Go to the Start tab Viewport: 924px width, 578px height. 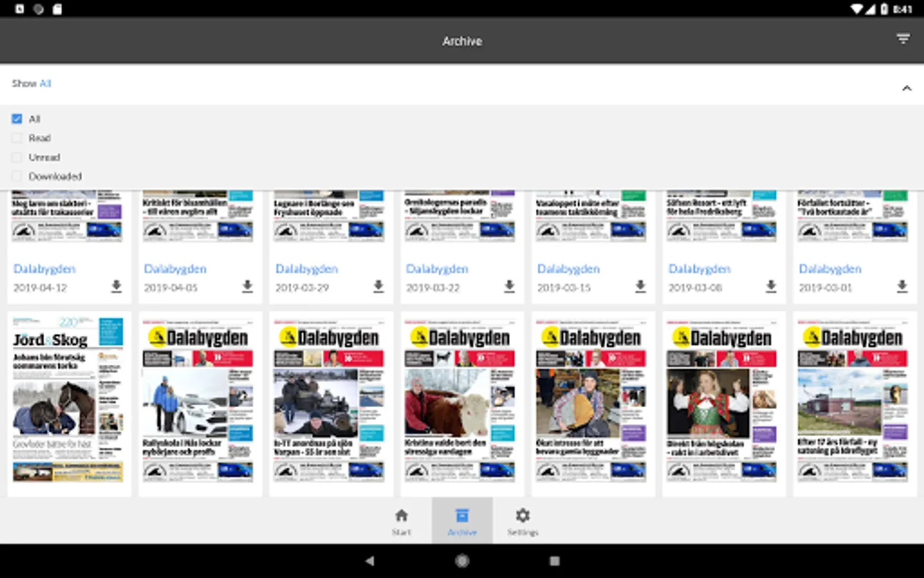point(402,521)
